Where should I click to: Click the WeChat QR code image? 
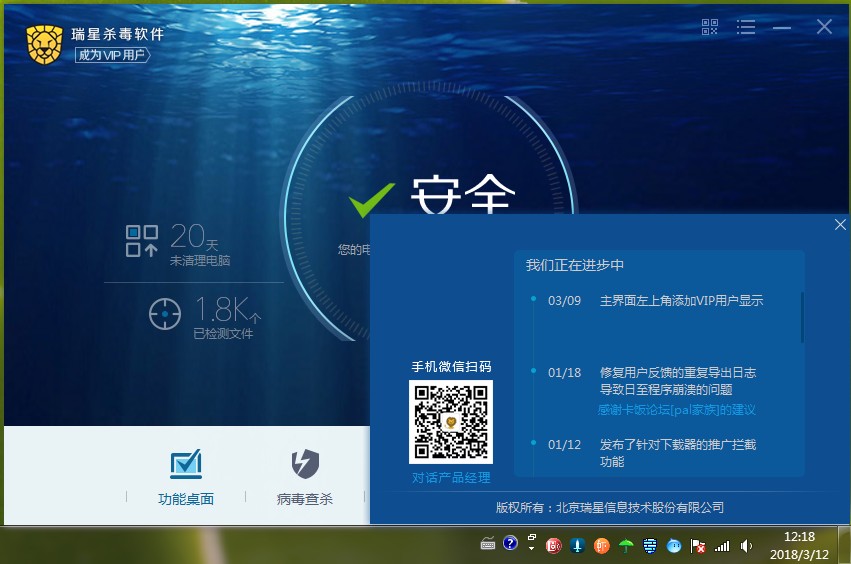coord(450,422)
